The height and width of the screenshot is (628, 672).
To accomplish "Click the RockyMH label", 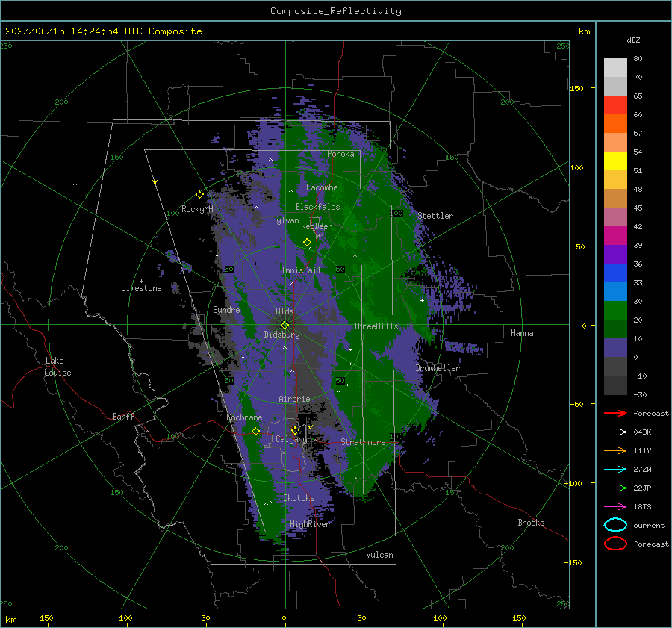I will pyautogui.click(x=197, y=209).
